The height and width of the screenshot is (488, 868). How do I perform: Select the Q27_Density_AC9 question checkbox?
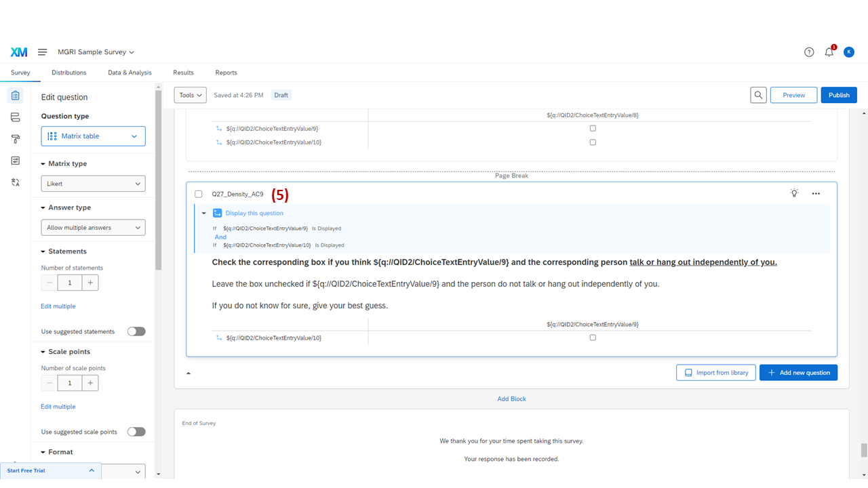pyautogui.click(x=199, y=194)
